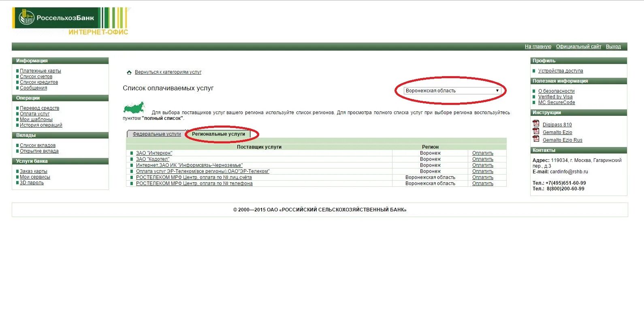Open '3D пароль' link

(x=32, y=183)
